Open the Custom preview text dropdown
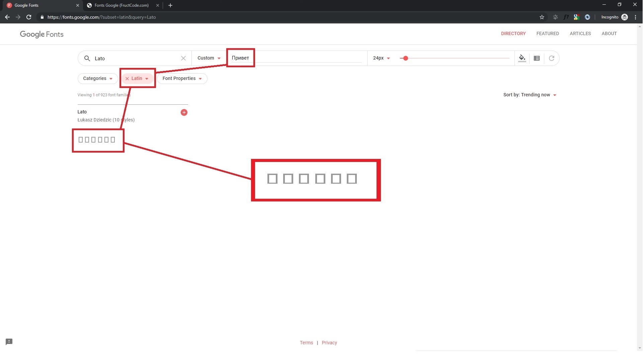 (x=210, y=58)
